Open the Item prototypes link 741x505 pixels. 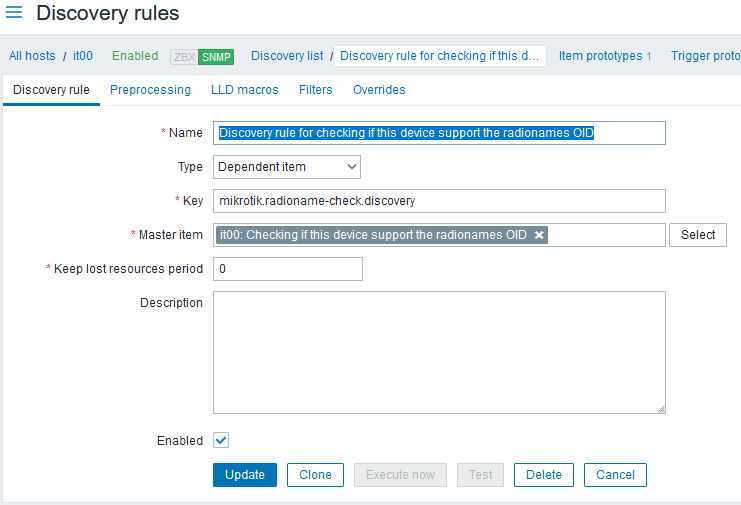coord(600,56)
